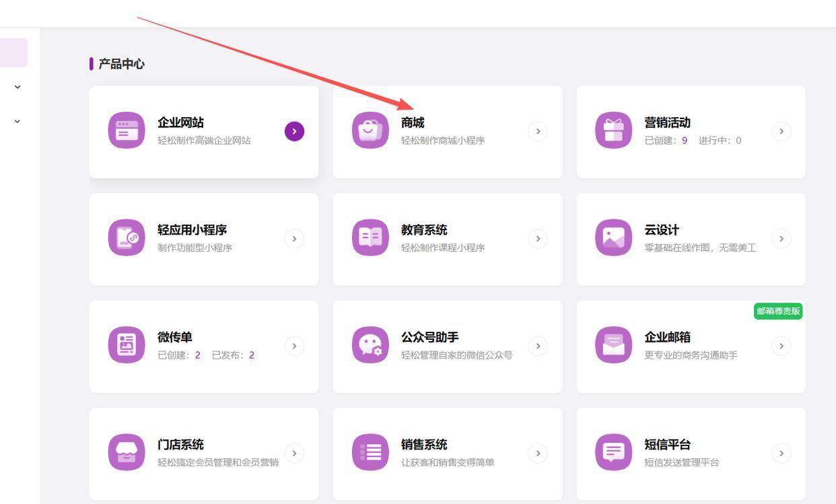The image size is (836, 504).
Task: Expand the 商城 card arrow button
Action: pos(537,131)
